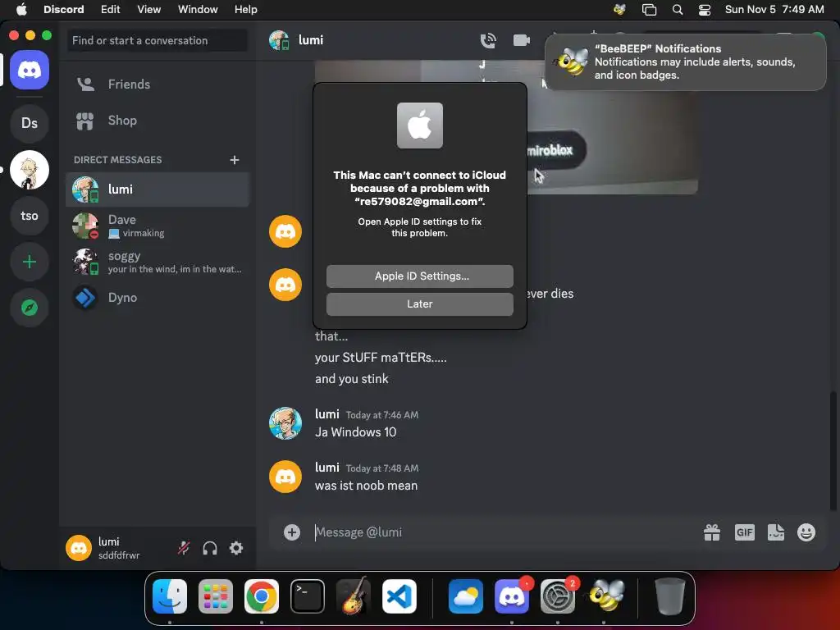Open Discord from the Dock

click(512, 596)
